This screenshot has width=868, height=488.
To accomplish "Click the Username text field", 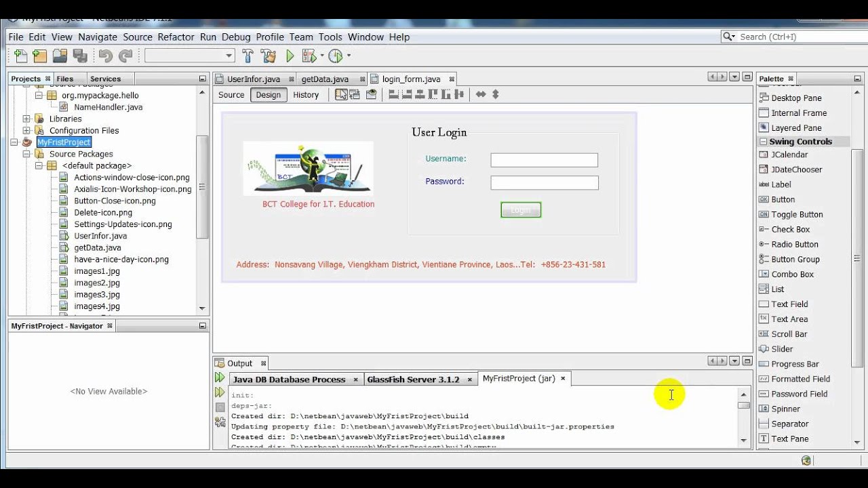I will pyautogui.click(x=545, y=160).
